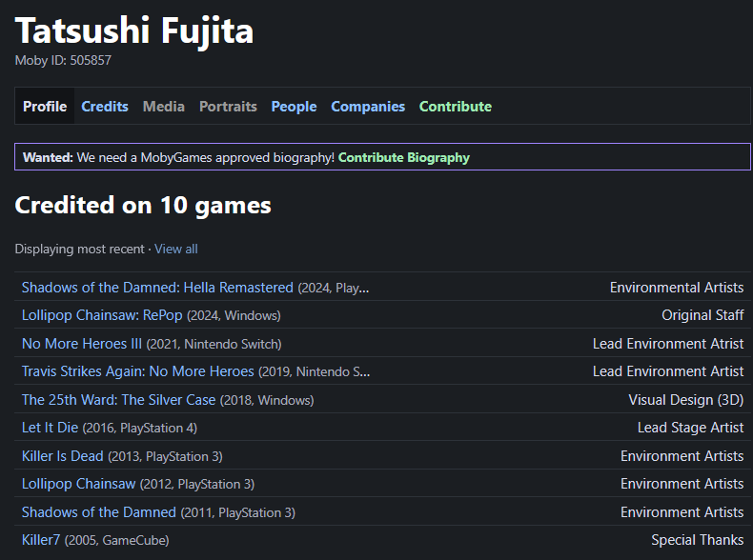Open the Killer Is Dead link
This screenshot has height=560, width=753.
click(62, 455)
